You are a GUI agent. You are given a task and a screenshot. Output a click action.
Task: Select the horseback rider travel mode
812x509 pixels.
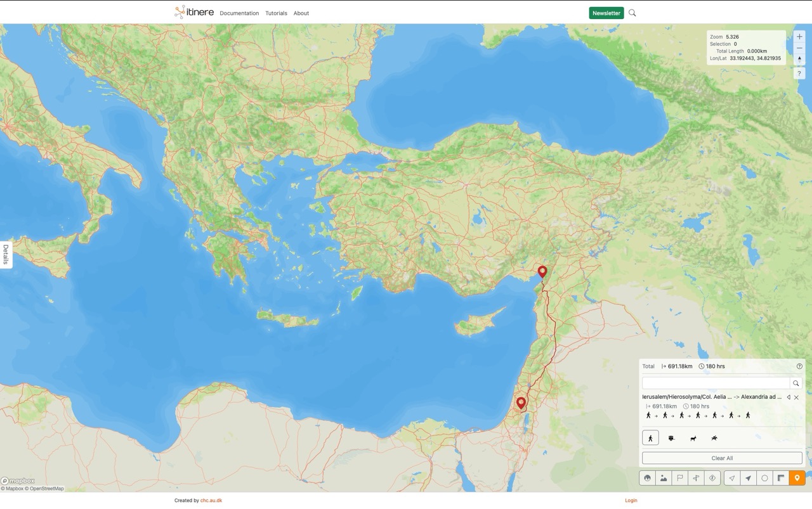click(x=714, y=438)
